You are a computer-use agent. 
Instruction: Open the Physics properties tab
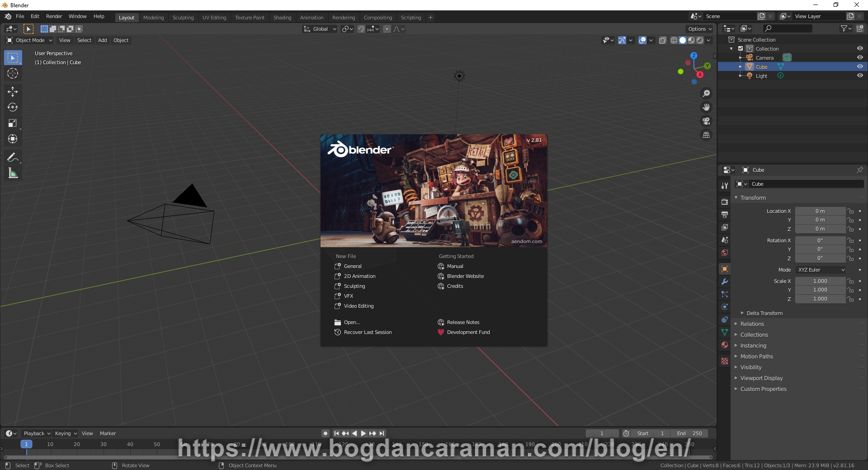(x=725, y=307)
